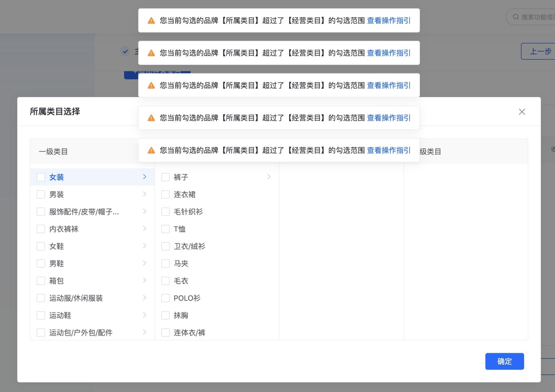555x392 pixels.
Task: Expand 内衣裤袜 chevron arrow
Action: 145,229
